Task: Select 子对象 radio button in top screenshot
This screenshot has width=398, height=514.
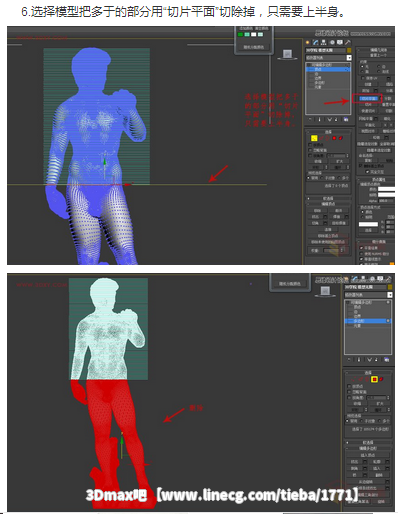Action: pos(322,178)
